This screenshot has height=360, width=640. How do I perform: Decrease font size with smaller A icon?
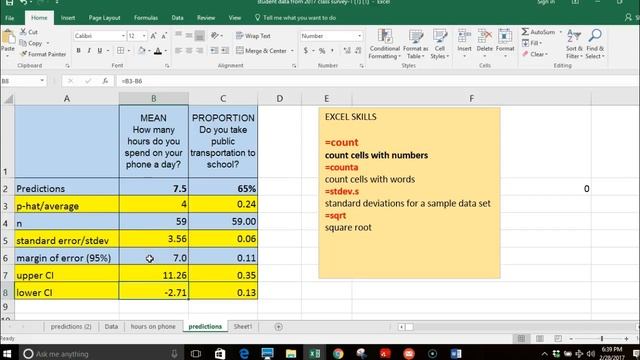point(164,36)
